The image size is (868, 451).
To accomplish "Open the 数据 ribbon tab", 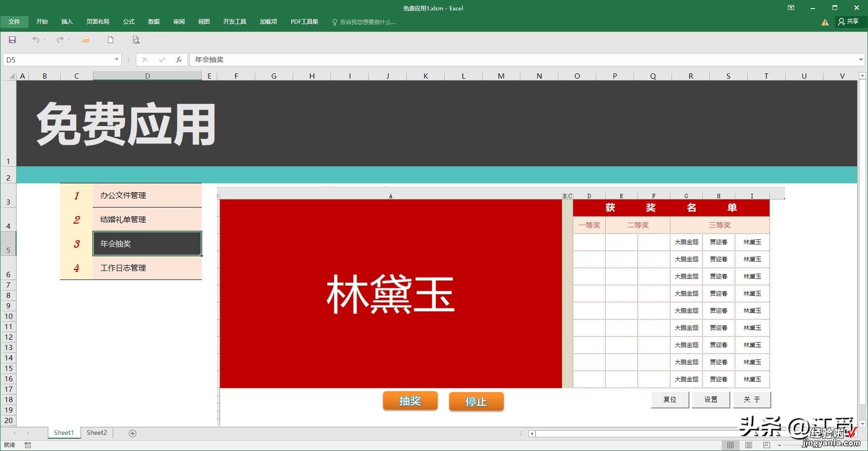I will coord(154,22).
